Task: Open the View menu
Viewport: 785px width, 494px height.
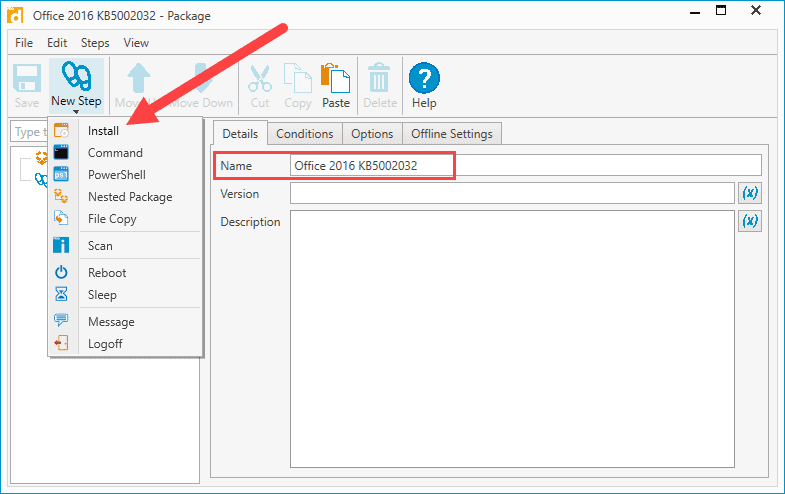Action: (x=136, y=43)
